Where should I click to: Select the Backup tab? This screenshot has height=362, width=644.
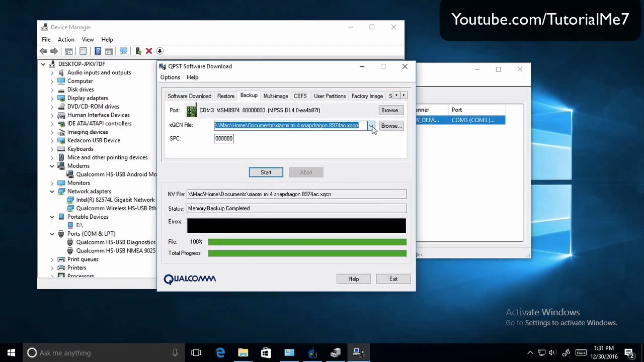coord(249,96)
